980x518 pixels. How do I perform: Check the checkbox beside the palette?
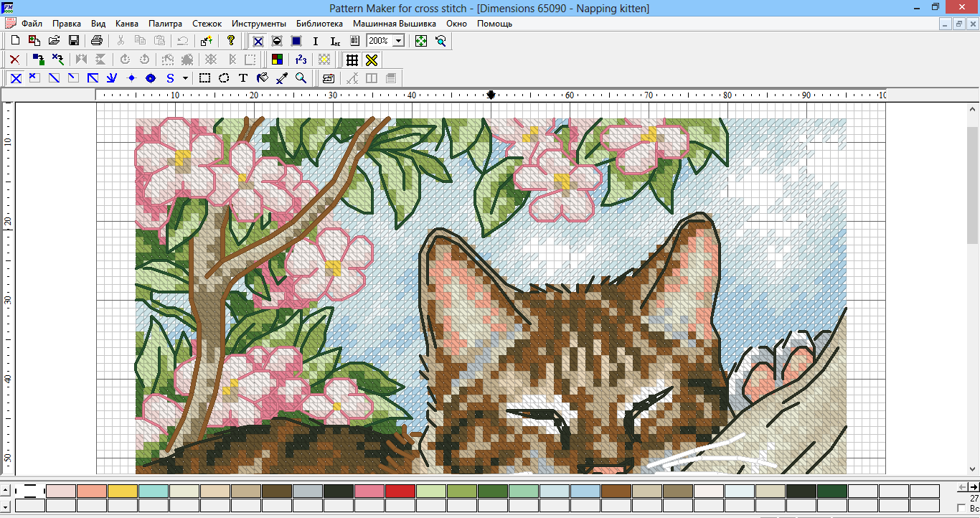click(x=961, y=508)
